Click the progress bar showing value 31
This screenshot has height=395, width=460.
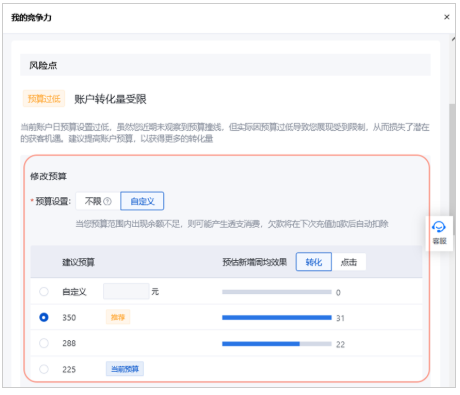(277, 318)
